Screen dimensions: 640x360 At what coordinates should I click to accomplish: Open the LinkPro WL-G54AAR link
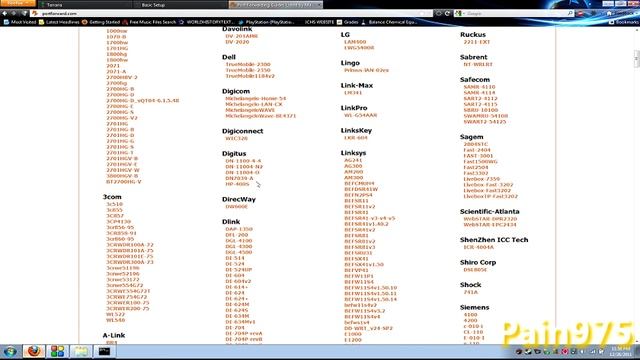click(360, 115)
